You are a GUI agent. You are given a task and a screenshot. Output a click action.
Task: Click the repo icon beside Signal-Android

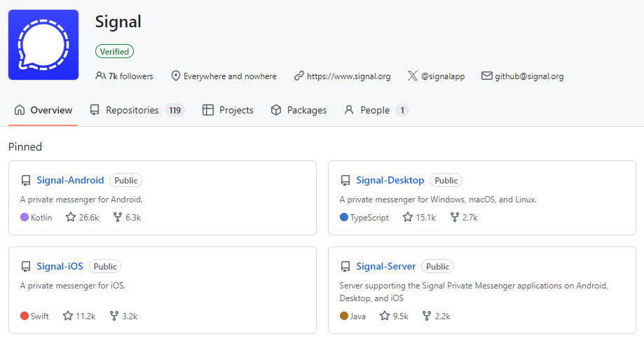(x=26, y=181)
